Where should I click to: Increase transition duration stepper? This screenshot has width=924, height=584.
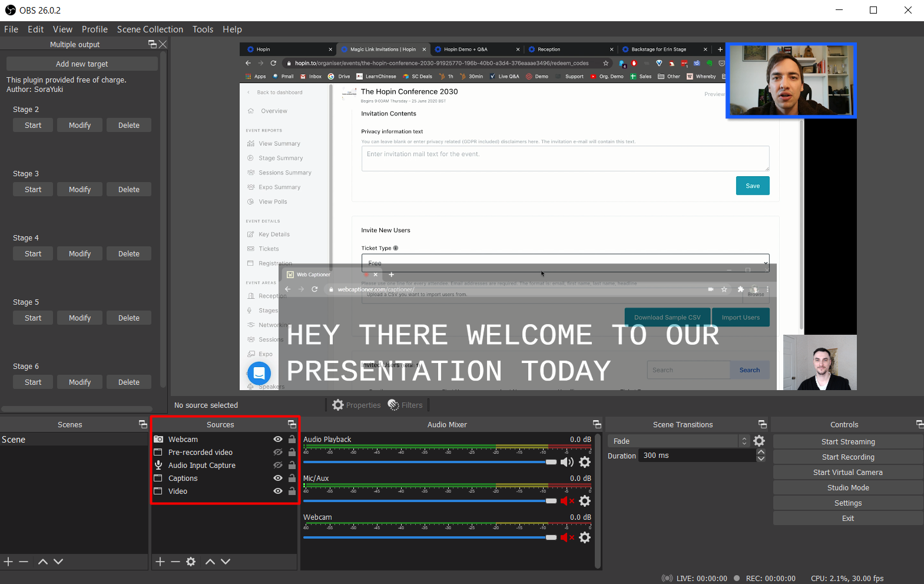pos(761,452)
